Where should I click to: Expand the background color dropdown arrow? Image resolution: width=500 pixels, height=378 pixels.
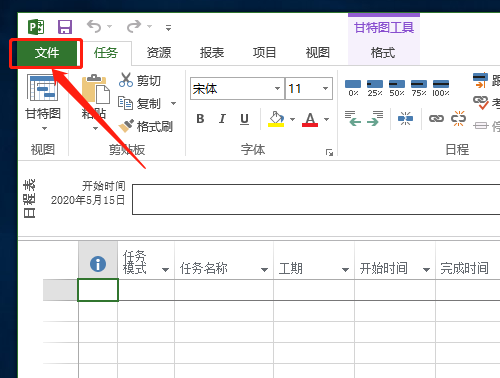[292, 119]
